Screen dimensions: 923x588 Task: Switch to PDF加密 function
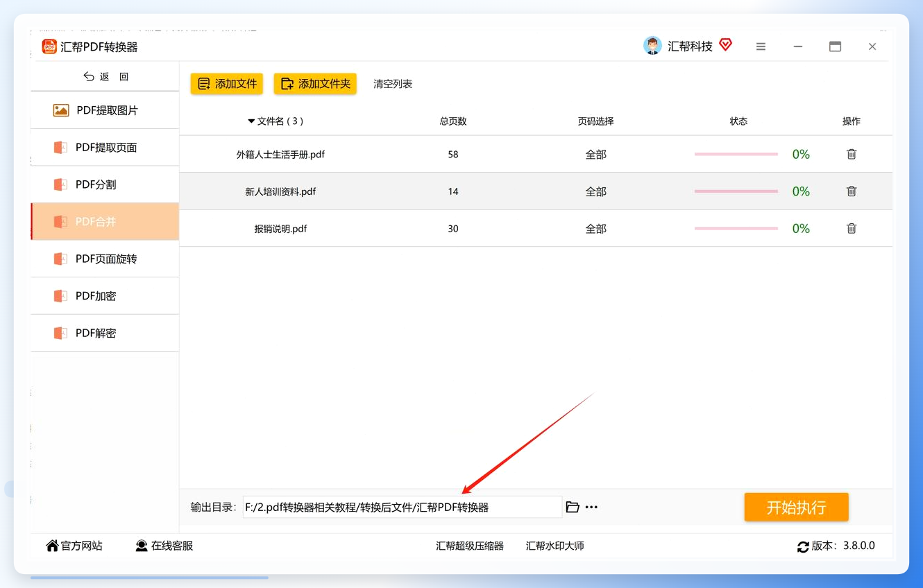pos(105,296)
